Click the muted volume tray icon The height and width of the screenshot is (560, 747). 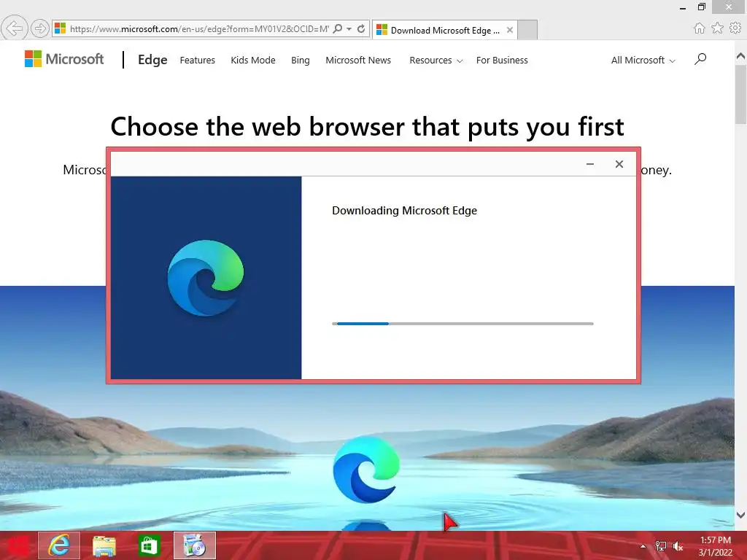coord(678,546)
